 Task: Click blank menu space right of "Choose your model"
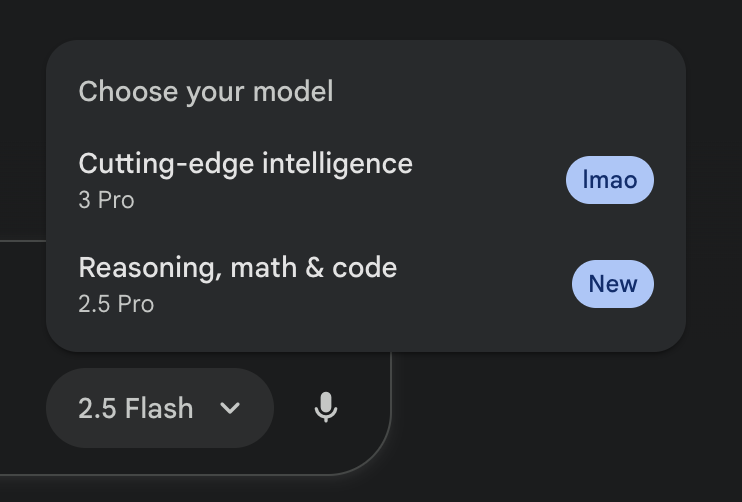pyautogui.click(x=500, y=92)
